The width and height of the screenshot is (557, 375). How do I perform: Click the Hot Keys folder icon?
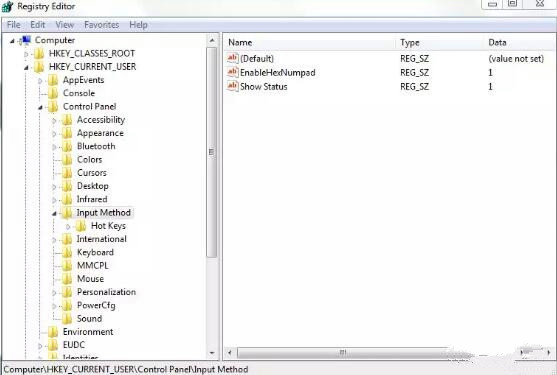pos(81,226)
